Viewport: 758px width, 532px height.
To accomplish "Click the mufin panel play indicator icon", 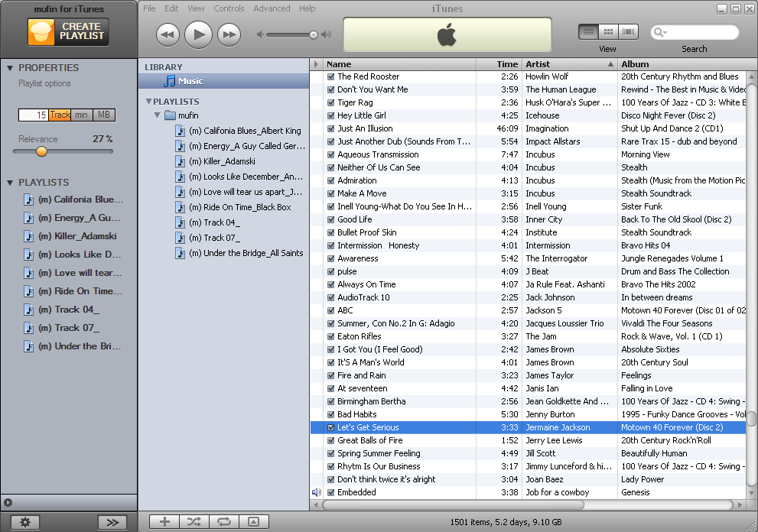I will (x=8, y=502).
